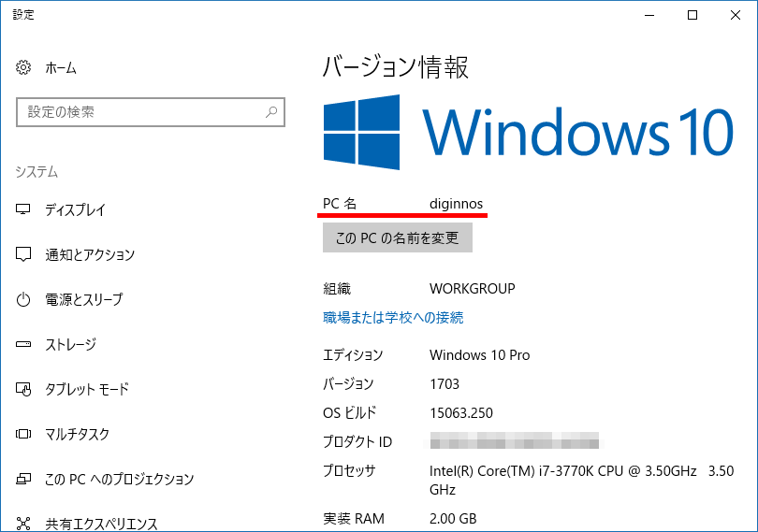The image size is (758, 532).
Task: Click the システム section label
Action: click(36, 172)
